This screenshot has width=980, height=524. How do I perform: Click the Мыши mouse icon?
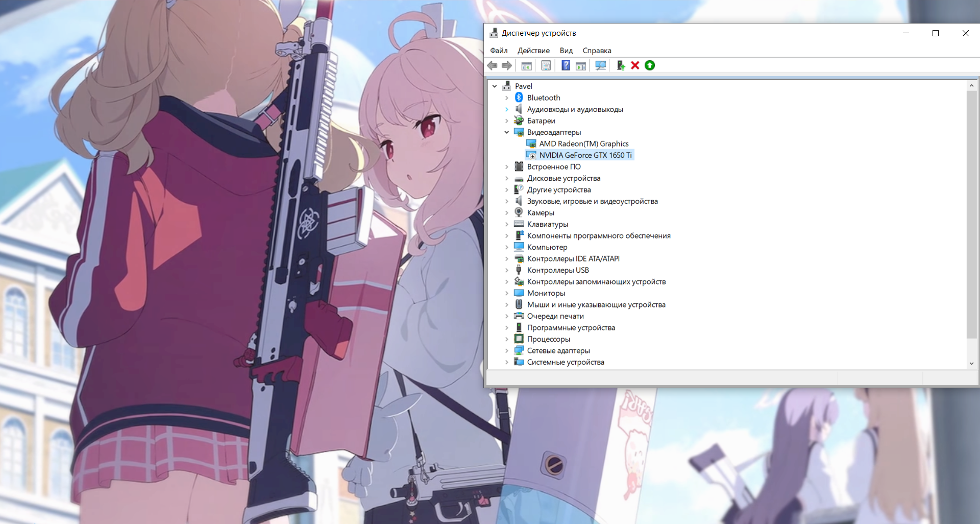519,304
